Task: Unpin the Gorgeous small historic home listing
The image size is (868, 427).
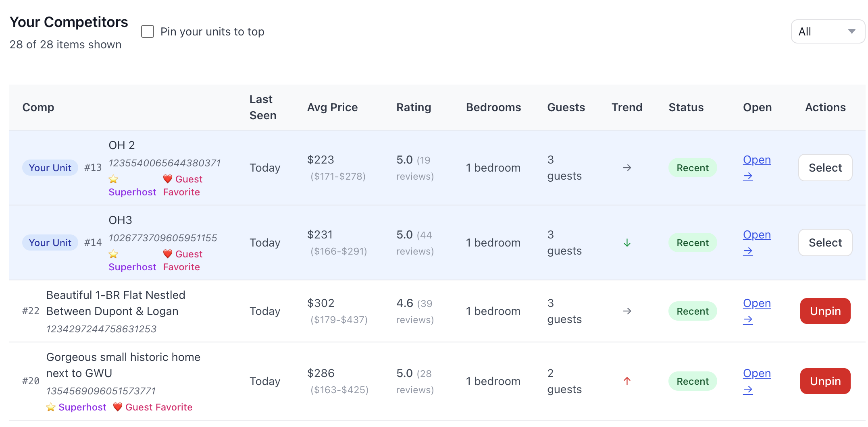Action: pyautogui.click(x=825, y=381)
